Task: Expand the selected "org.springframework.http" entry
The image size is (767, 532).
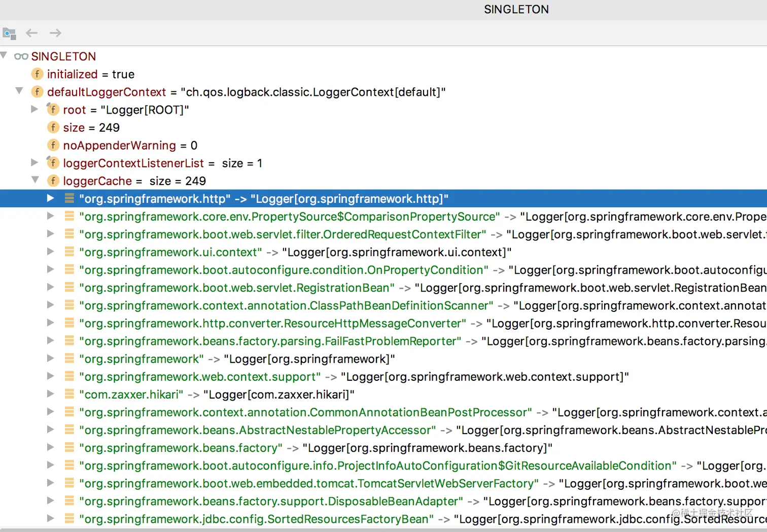Action: click(x=50, y=198)
